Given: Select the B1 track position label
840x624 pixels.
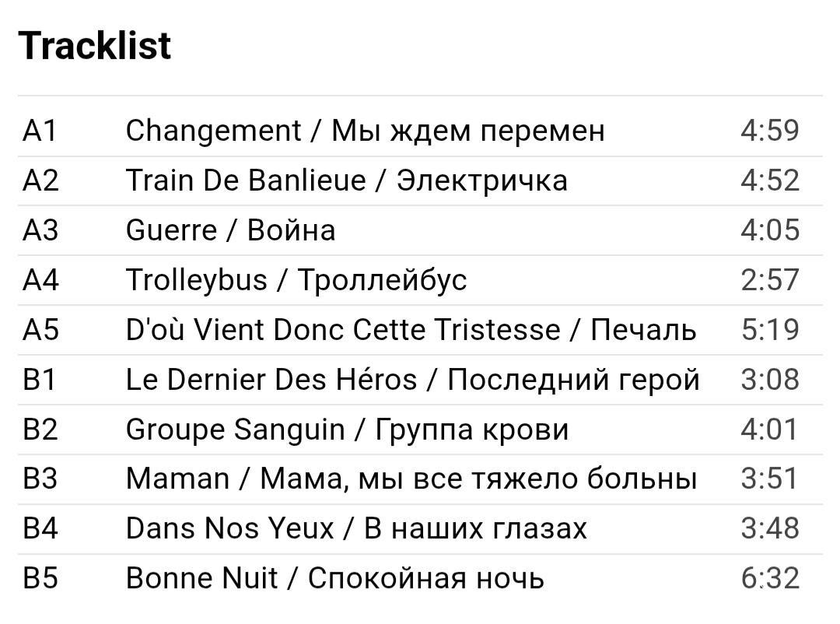Looking at the screenshot, I should point(40,380).
